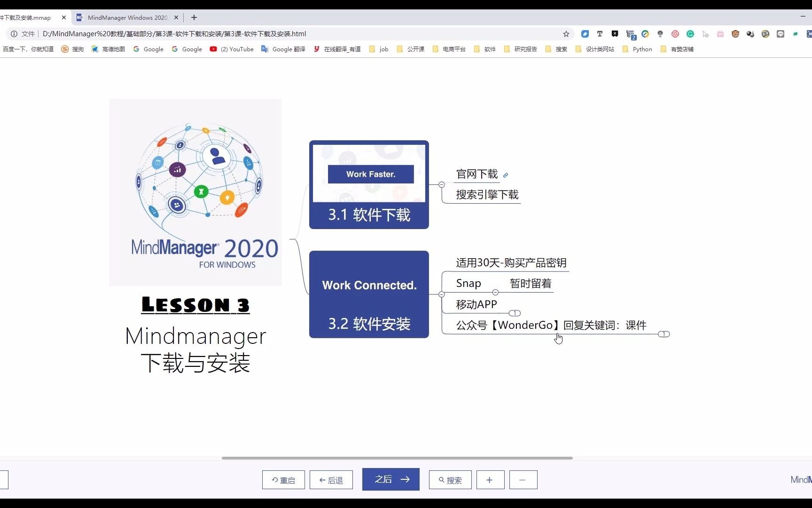Collapse the 3.2 软件安装 branch toggle

point(442,295)
